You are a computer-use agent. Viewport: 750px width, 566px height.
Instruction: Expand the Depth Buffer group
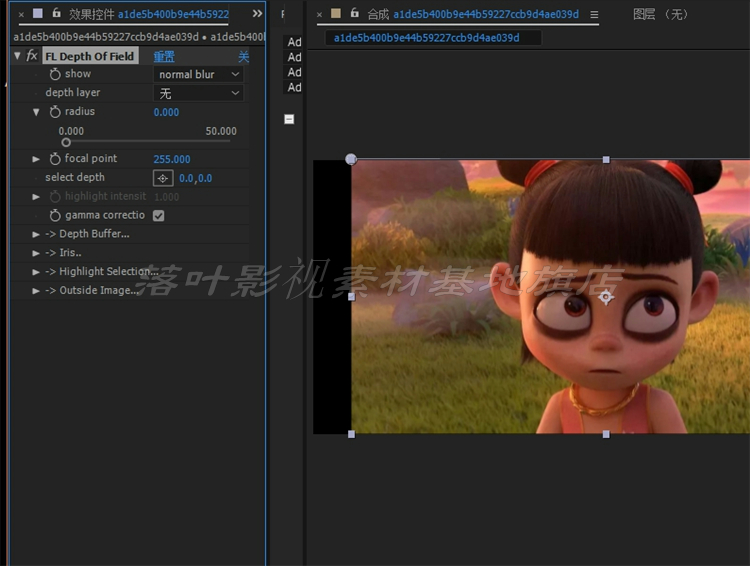coord(36,234)
